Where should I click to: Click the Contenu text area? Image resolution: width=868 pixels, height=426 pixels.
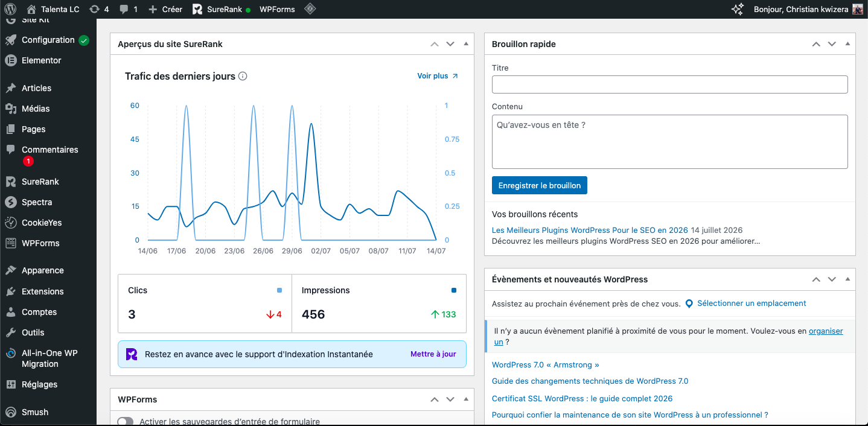pos(670,142)
